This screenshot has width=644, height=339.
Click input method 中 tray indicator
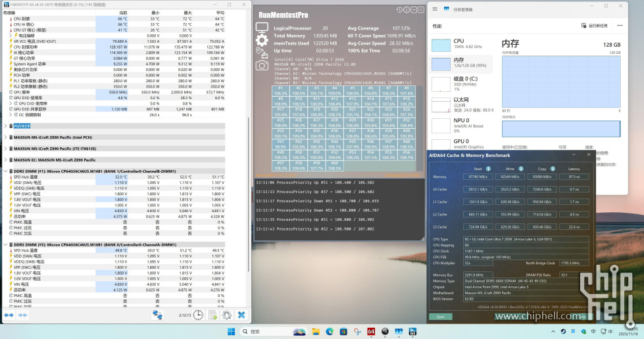tap(593, 331)
